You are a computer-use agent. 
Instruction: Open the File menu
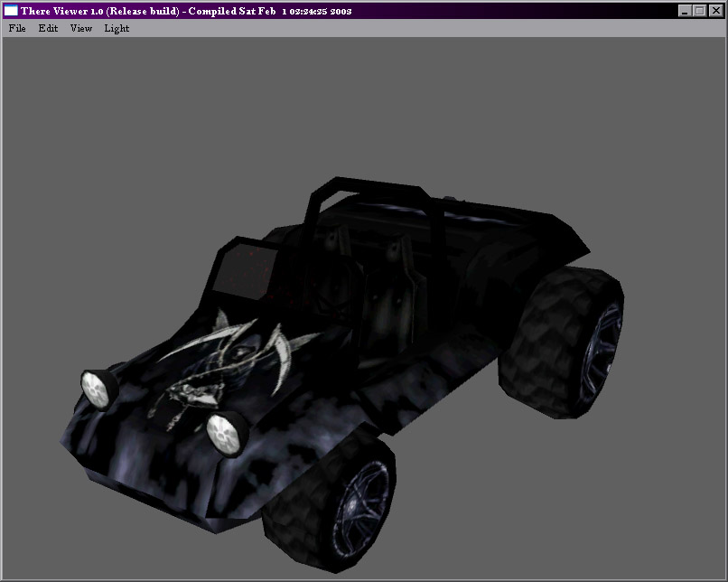(x=17, y=28)
